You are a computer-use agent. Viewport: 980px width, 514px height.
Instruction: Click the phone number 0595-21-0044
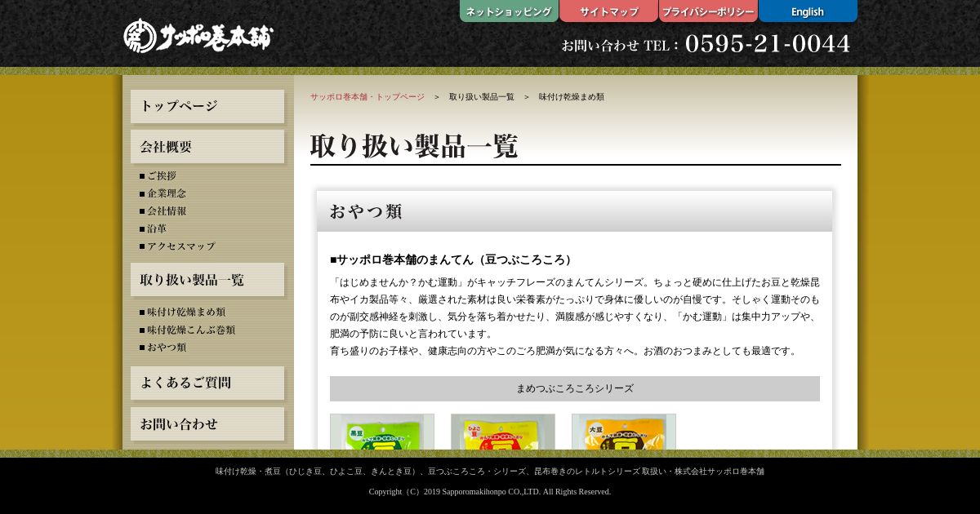pyautogui.click(x=768, y=44)
